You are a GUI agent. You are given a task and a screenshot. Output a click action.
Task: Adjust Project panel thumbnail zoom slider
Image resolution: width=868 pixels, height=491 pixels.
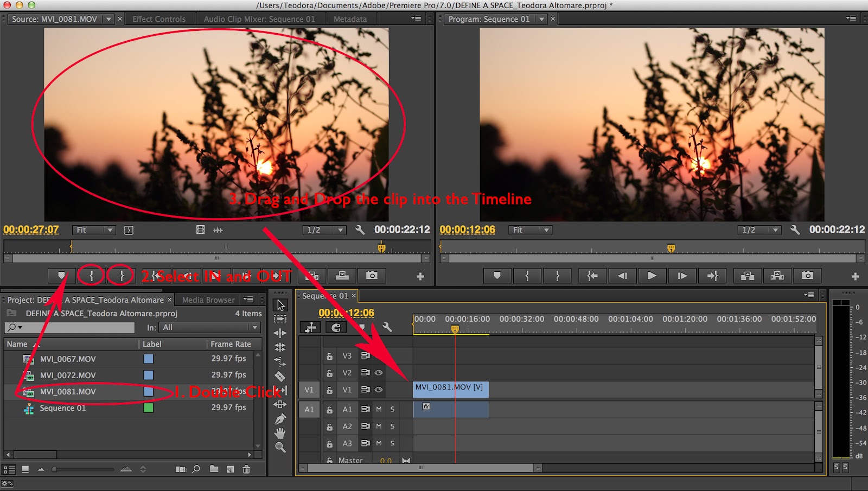83,469
